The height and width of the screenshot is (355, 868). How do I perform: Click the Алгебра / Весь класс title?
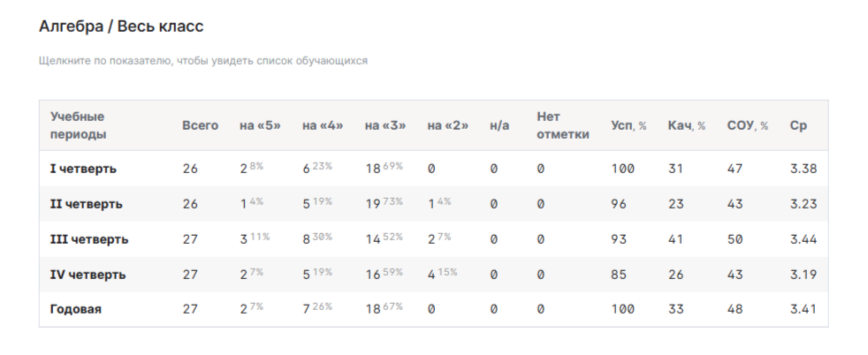[x=121, y=26]
